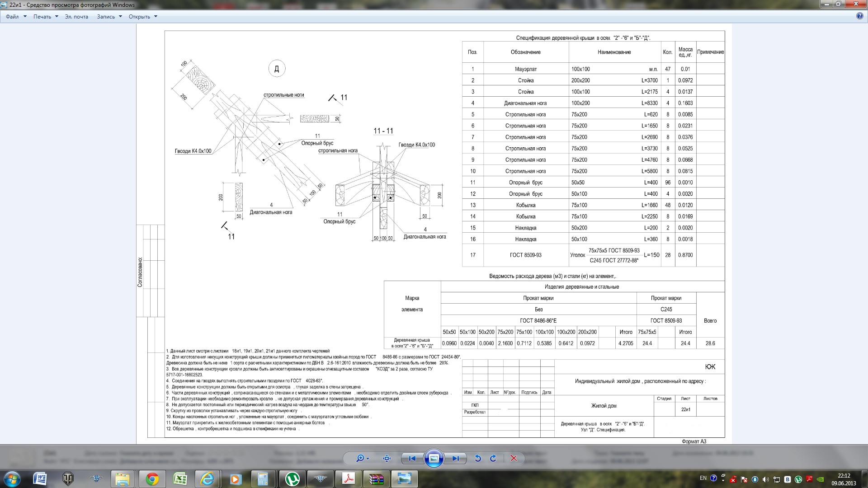Image resolution: width=868 pixels, height=488 pixels.
Task: Go to the previous photo
Action: tap(412, 458)
